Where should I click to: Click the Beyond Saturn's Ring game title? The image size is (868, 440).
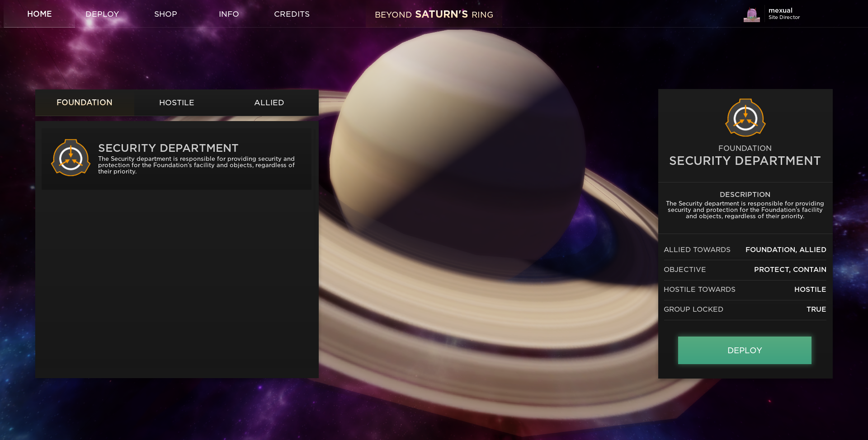point(434,14)
